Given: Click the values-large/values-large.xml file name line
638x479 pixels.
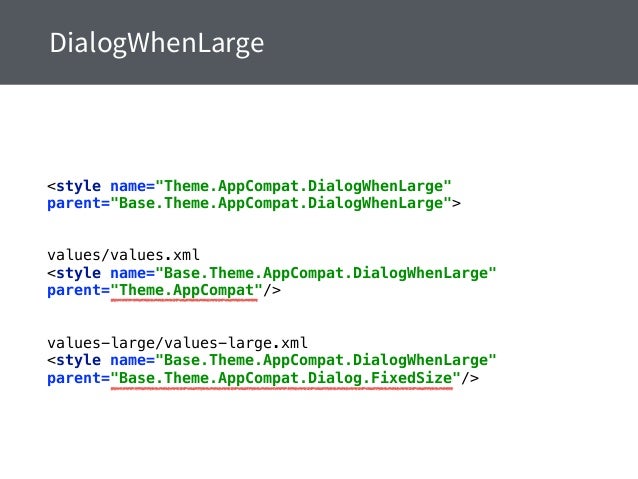Looking at the screenshot, I should click(177, 343).
